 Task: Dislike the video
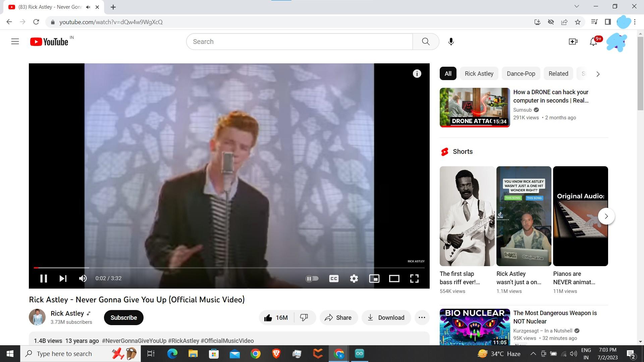coord(305,318)
